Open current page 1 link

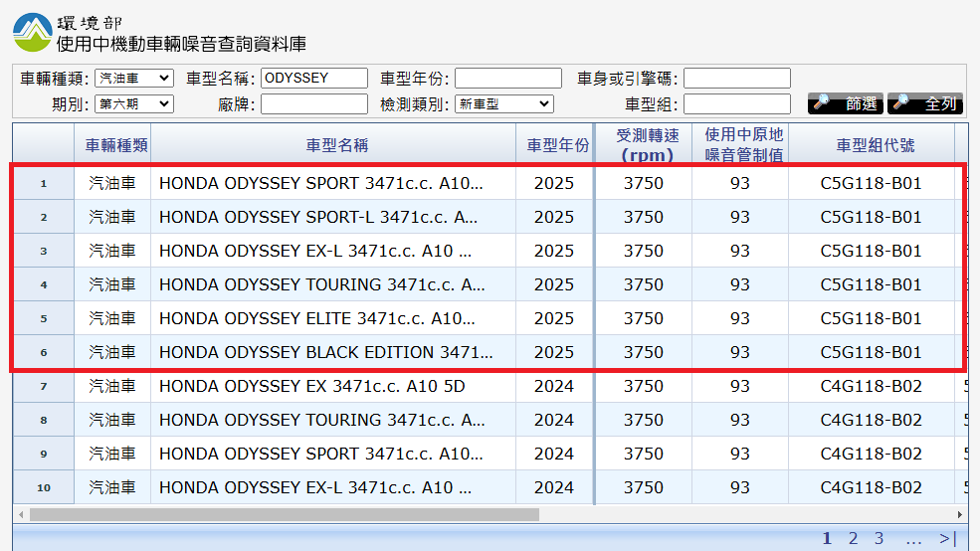coord(827,538)
